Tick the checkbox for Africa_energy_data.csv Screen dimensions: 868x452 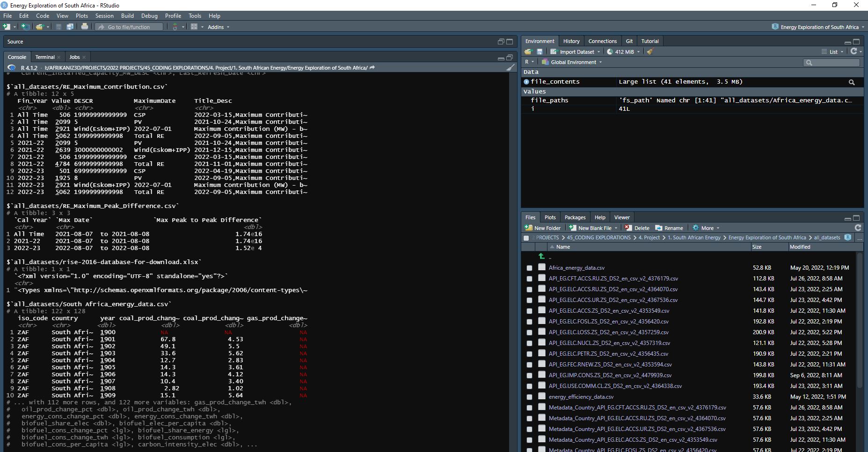click(x=529, y=268)
